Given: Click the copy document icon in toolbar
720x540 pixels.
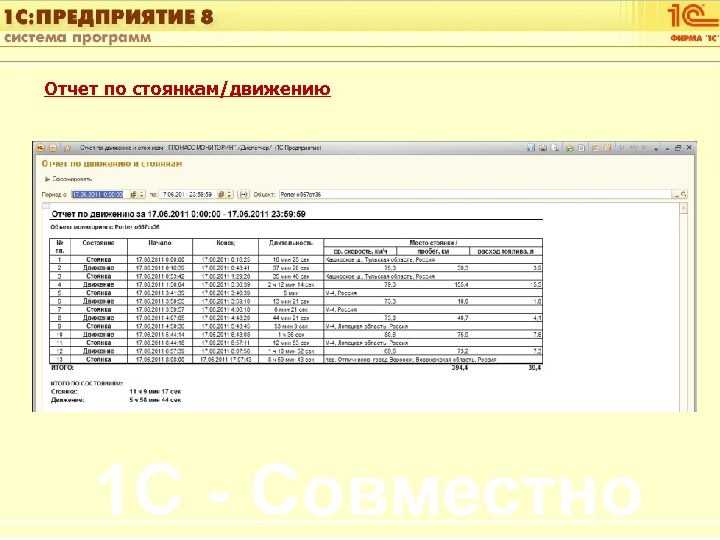Looking at the screenshot, I should [581, 148].
